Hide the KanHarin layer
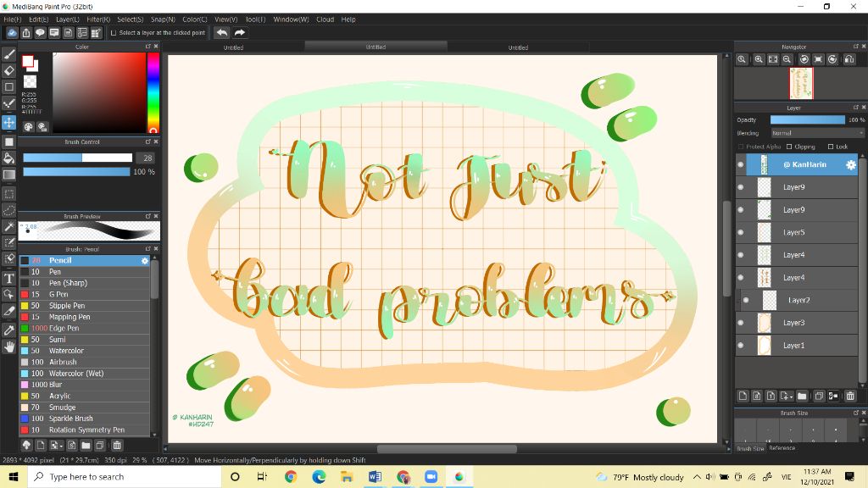Image resolution: width=868 pixels, height=488 pixels. tap(741, 164)
